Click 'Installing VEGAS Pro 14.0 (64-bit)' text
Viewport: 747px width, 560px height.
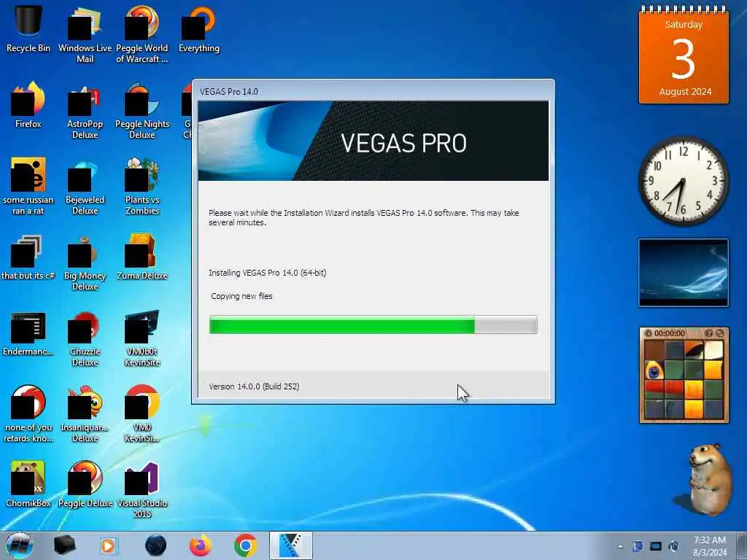[x=267, y=273]
